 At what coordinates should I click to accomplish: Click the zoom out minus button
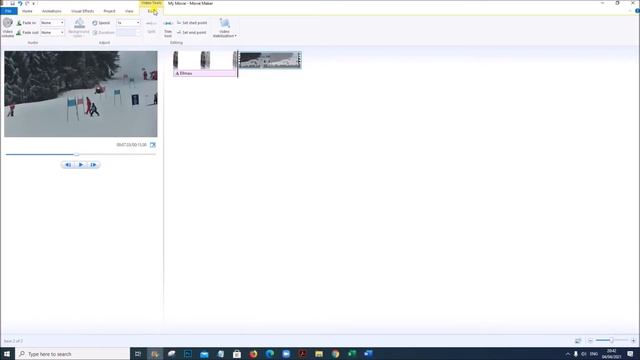[x=590, y=340]
